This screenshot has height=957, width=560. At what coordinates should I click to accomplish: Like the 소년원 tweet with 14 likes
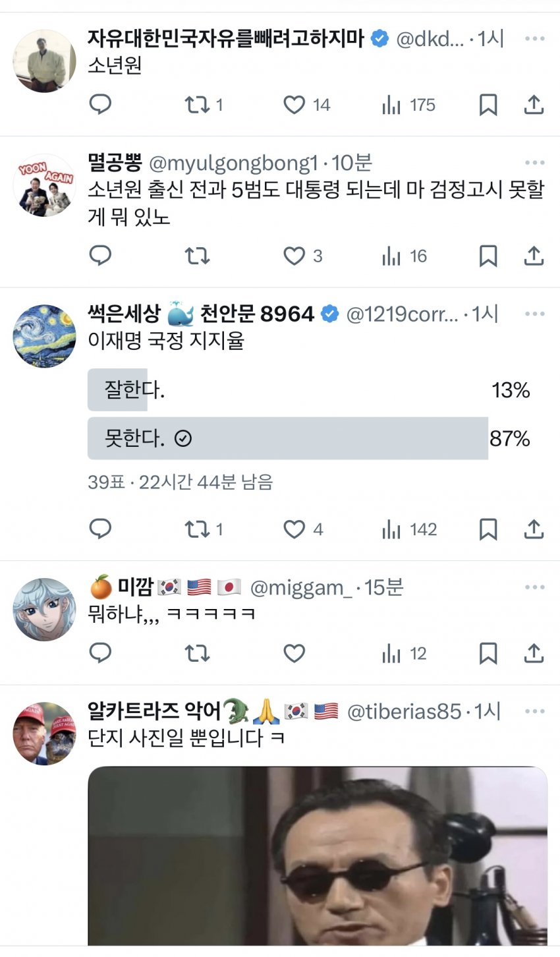click(294, 104)
